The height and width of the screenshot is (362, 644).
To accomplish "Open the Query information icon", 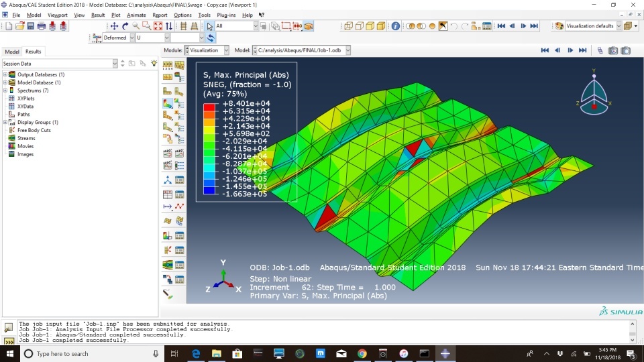I will pyautogui.click(x=396, y=26).
